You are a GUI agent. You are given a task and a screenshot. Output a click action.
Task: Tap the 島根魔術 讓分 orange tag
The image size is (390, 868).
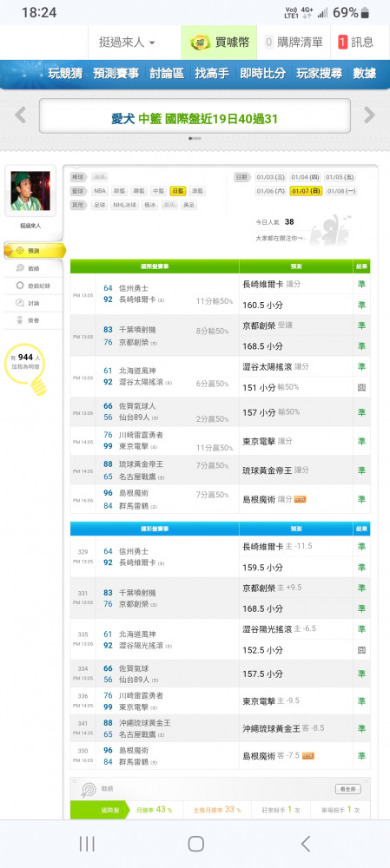(x=300, y=499)
